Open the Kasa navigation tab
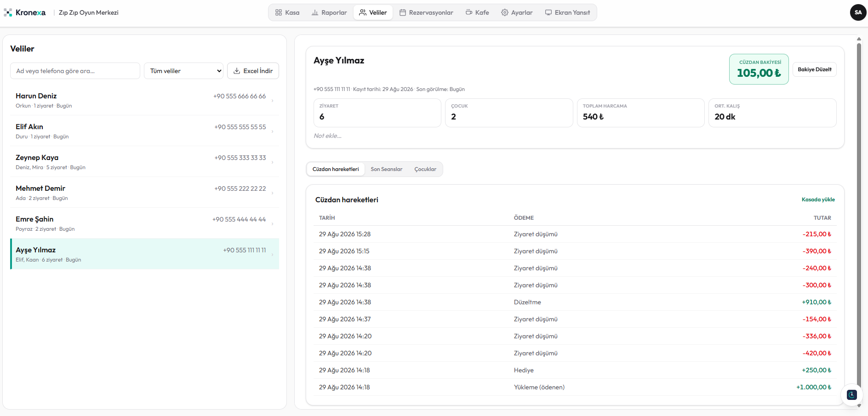868x416 pixels. click(287, 12)
